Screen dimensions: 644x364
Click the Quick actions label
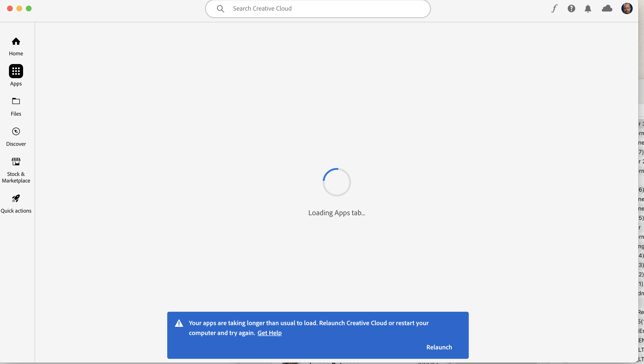pyautogui.click(x=16, y=211)
